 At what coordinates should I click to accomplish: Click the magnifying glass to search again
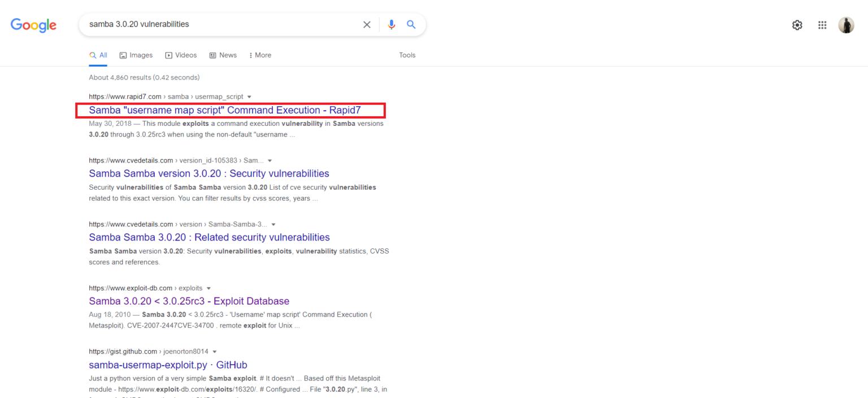click(x=411, y=24)
